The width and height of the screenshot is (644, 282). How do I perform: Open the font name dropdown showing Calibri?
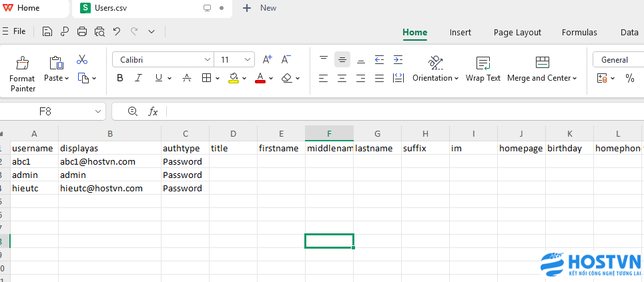coord(162,59)
